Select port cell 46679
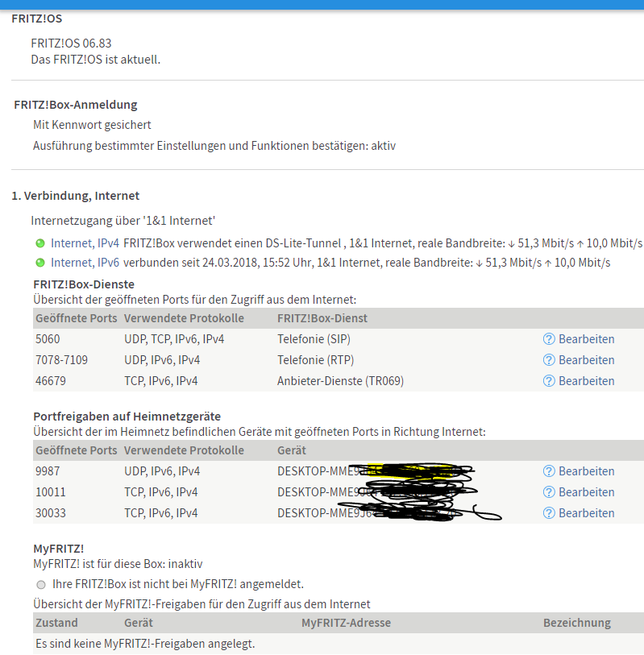This screenshot has height=655, width=644. pyautogui.click(x=51, y=380)
